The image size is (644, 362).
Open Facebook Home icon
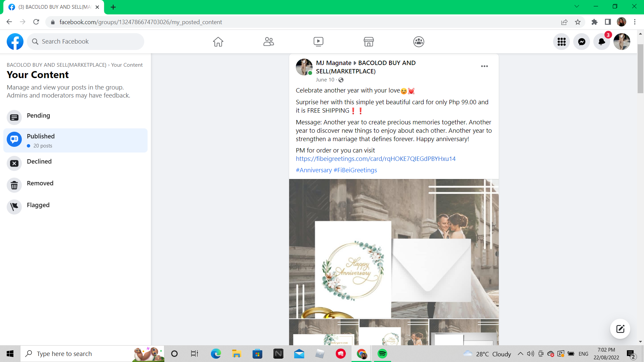click(x=218, y=42)
